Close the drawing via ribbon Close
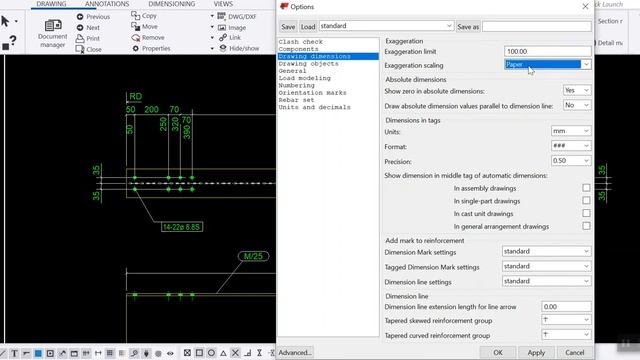This screenshot has width=640, height=360. tap(89, 49)
